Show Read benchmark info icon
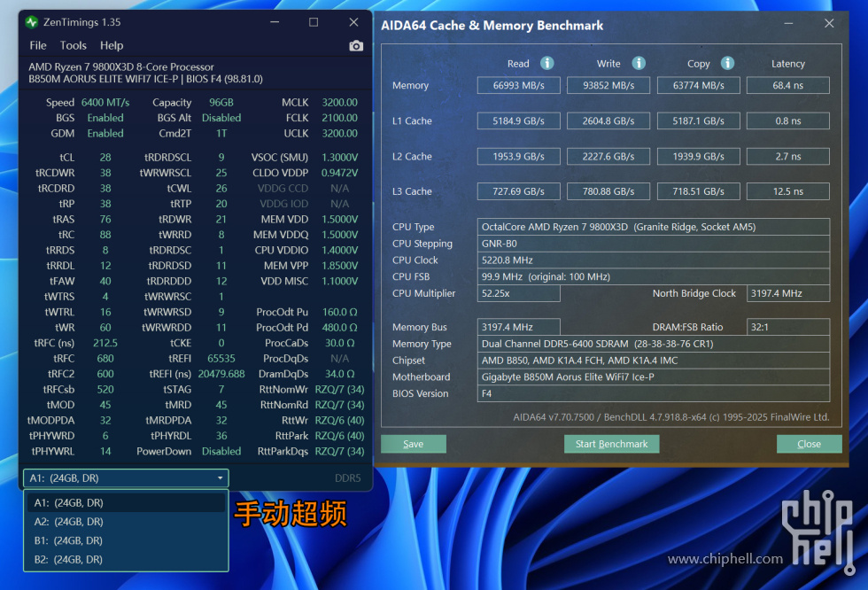The height and width of the screenshot is (590, 868). (x=547, y=63)
